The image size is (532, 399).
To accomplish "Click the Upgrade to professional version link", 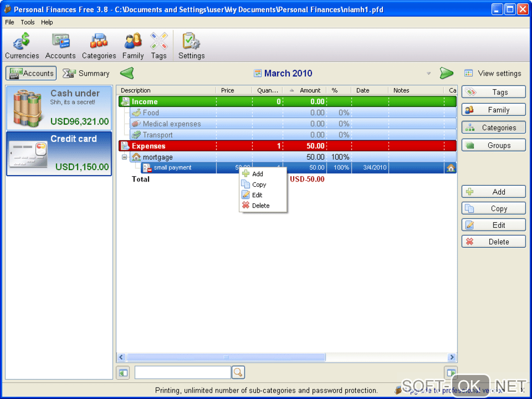I will point(455,391).
